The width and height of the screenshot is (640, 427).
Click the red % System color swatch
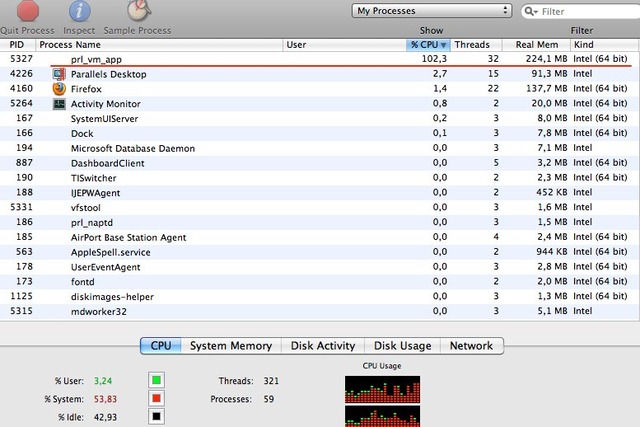tap(156, 398)
